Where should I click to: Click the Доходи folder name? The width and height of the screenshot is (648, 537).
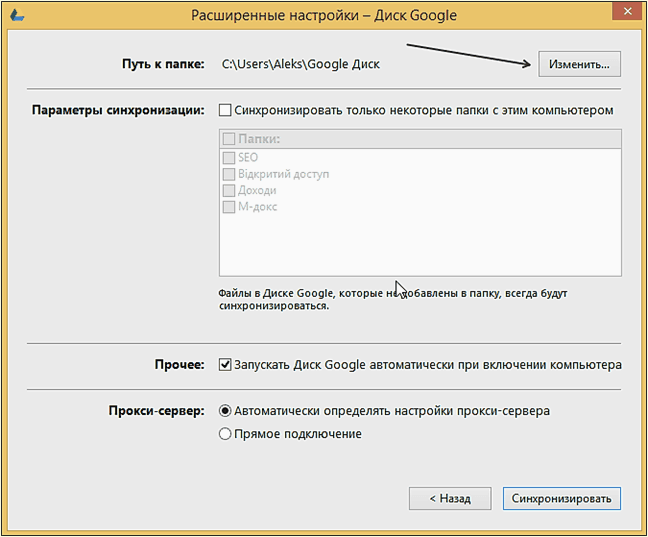tap(257, 191)
